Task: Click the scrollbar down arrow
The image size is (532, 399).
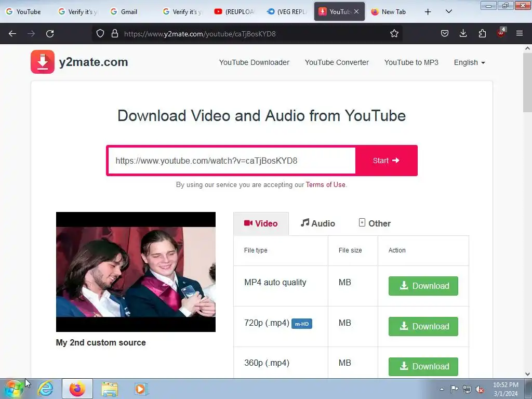Action: click(x=527, y=374)
